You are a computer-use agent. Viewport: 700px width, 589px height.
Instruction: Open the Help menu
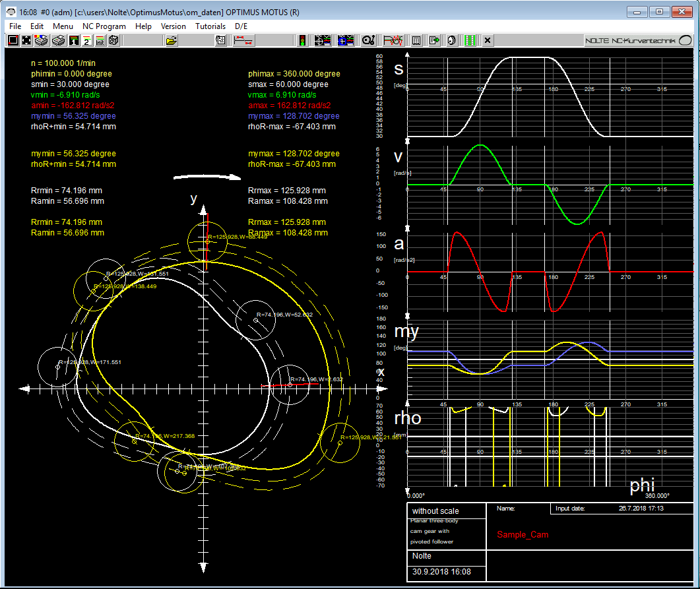pyautogui.click(x=143, y=26)
